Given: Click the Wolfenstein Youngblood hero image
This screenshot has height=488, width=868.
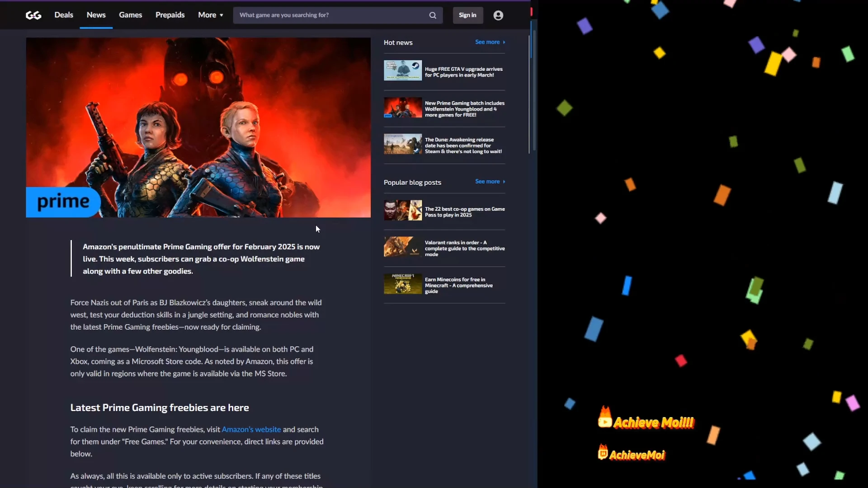Looking at the screenshot, I should pyautogui.click(x=198, y=127).
